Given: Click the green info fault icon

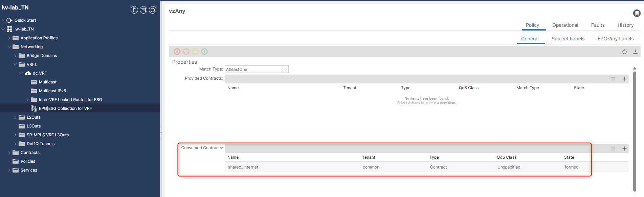Looking at the screenshot, I should 204,52.
